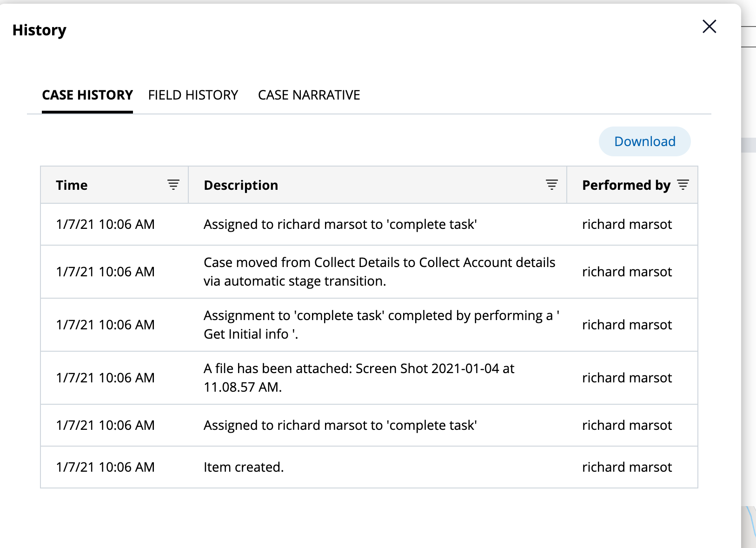Select the CASE HISTORY tab

click(87, 95)
